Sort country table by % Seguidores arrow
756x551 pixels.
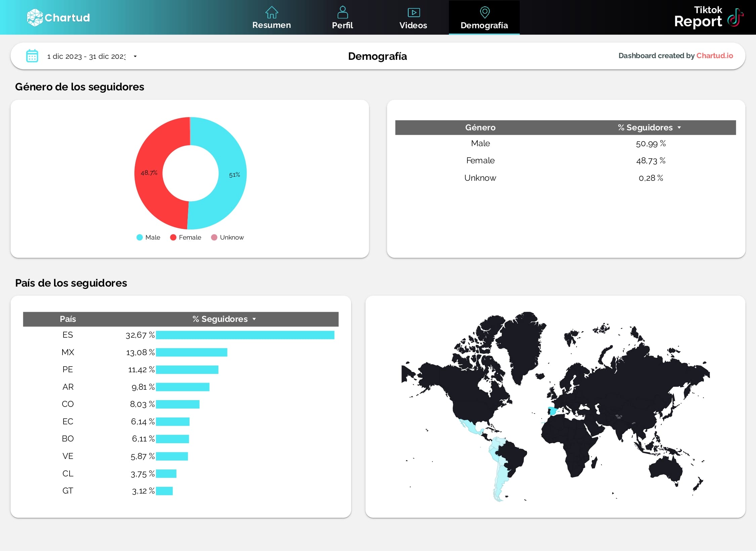coord(254,319)
